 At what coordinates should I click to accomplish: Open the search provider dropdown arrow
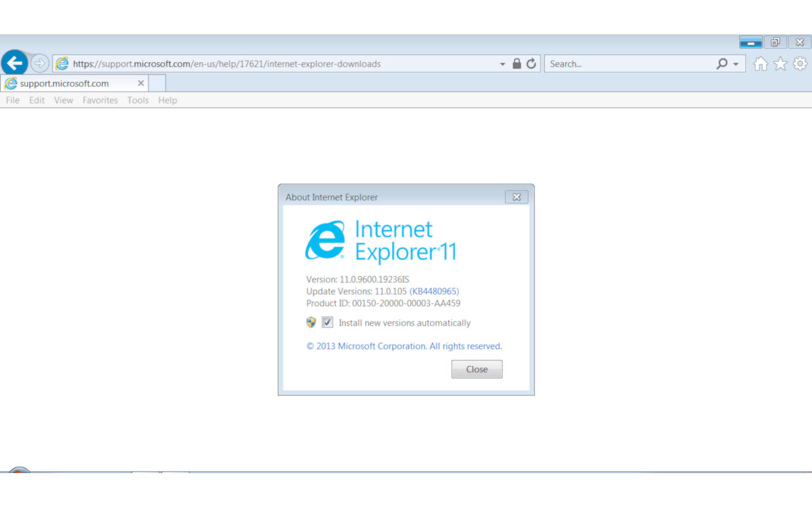(736, 64)
